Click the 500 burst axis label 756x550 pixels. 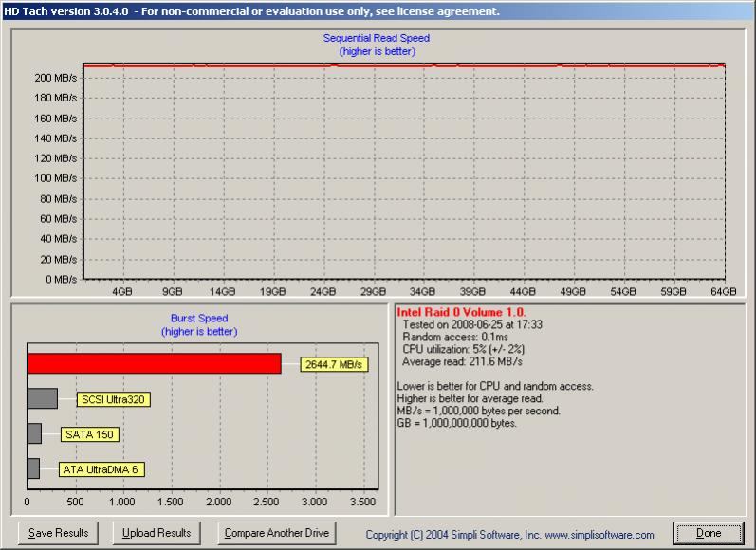click(75, 502)
